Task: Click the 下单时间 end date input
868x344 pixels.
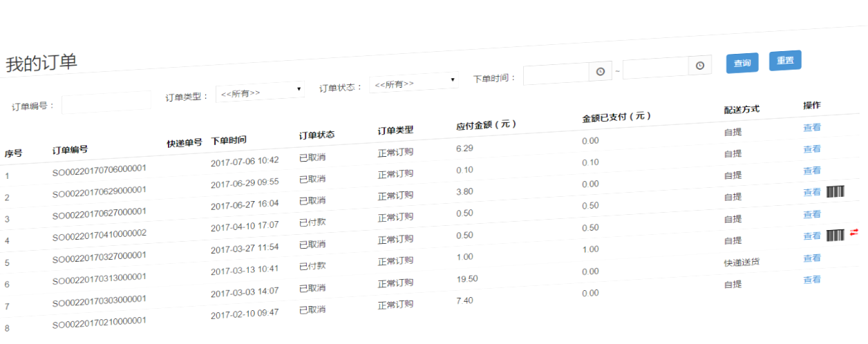Action: (655, 68)
